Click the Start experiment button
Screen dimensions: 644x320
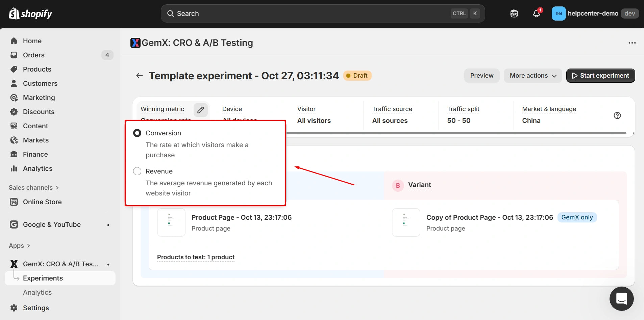[600, 76]
